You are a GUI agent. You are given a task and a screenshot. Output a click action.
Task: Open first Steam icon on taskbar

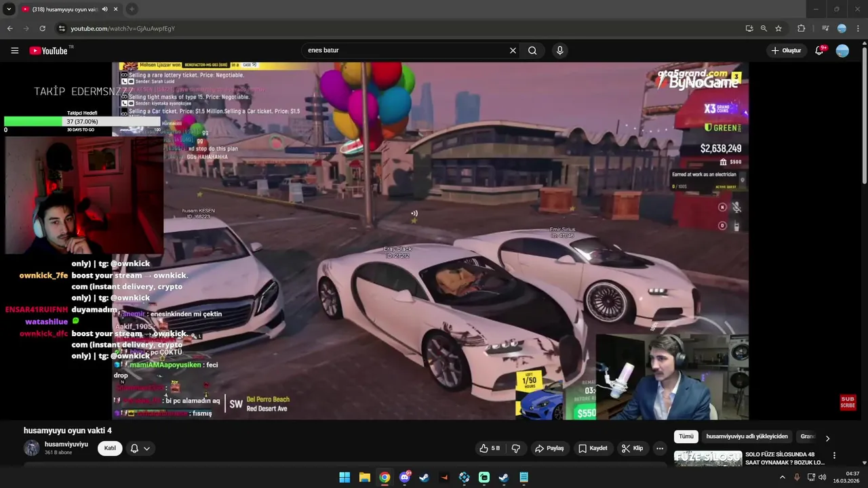click(424, 477)
